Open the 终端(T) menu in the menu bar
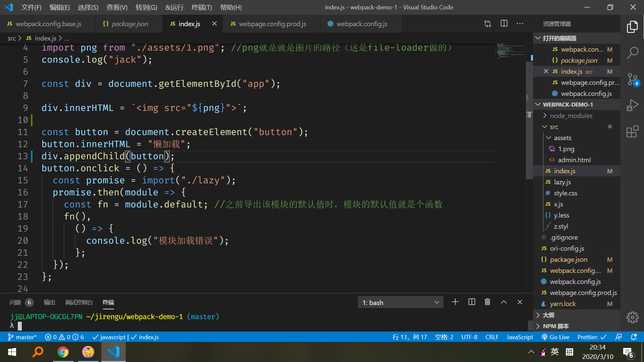The height and width of the screenshot is (362, 644). pos(202,7)
